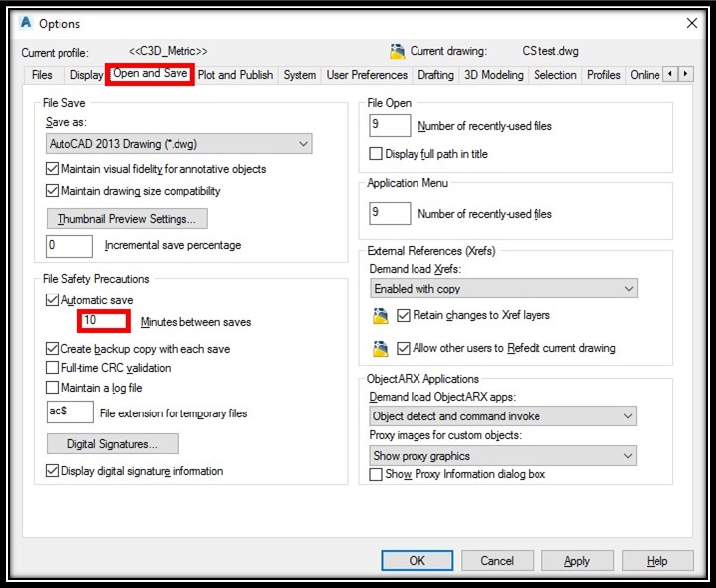Open Proxy images for custom objects dropdown

(x=503, y=455)
